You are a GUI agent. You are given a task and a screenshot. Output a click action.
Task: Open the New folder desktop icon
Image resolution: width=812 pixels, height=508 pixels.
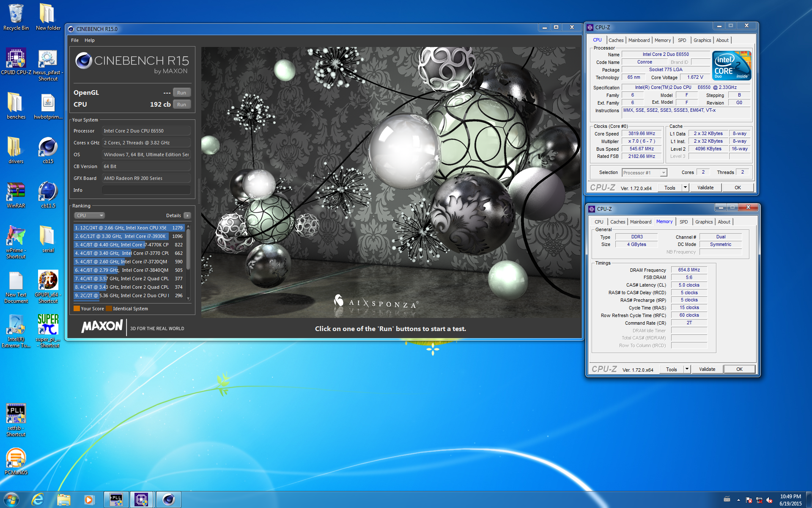[x=48, y=17]
